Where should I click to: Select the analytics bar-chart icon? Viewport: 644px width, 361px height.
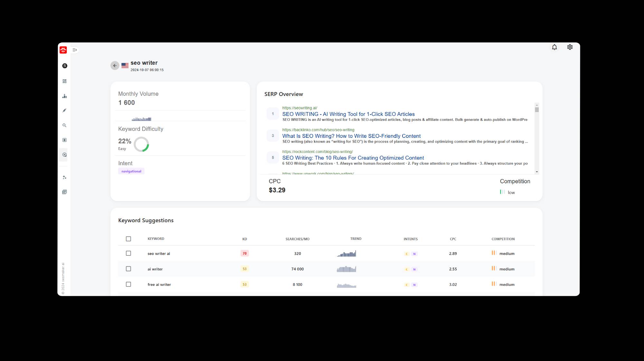coord(64,96)
